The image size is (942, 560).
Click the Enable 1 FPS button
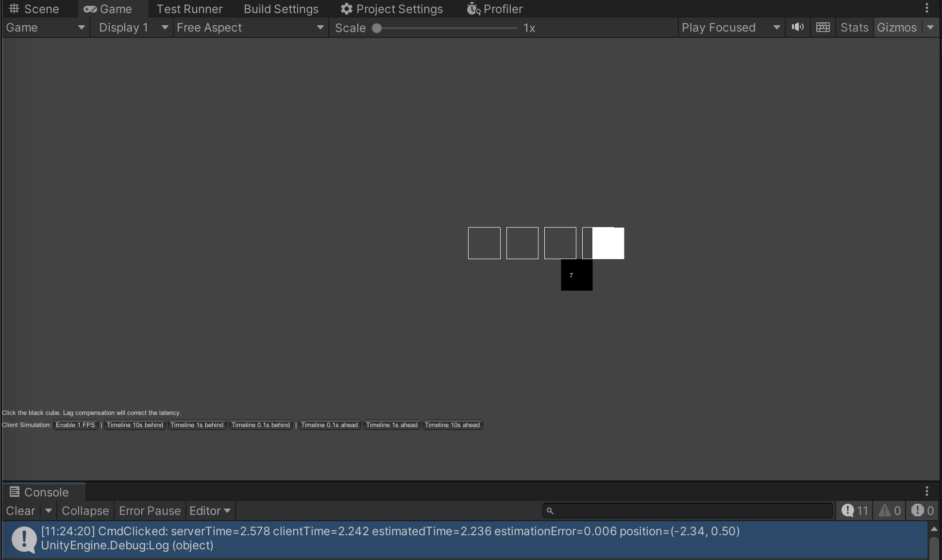pyautogui.click(x=75, y=425)
